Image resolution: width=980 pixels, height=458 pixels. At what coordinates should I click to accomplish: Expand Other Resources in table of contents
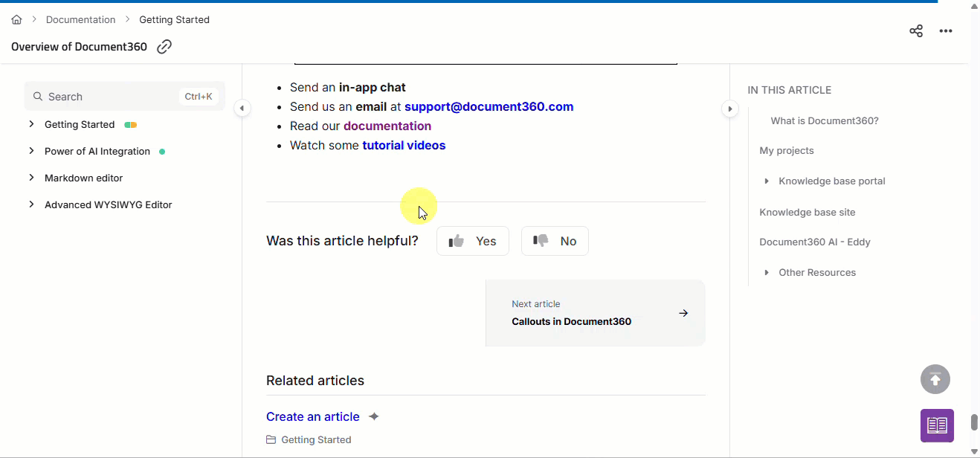[767, 273]
